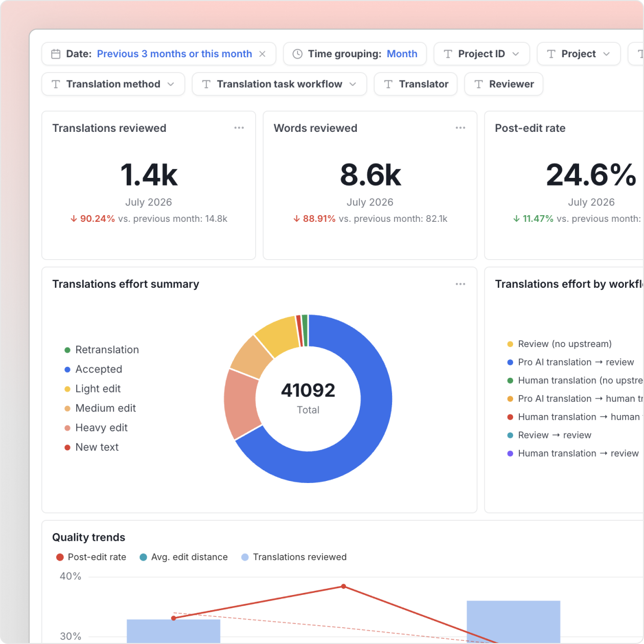Click the 8.6k Words reviewed value

pos(371,175)
